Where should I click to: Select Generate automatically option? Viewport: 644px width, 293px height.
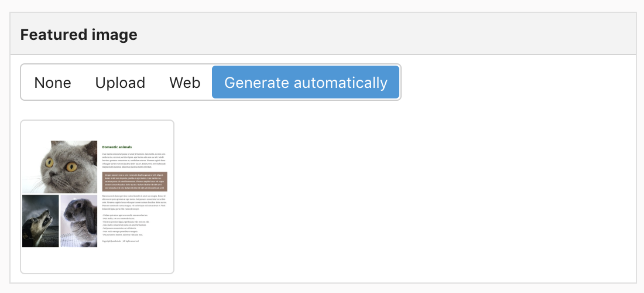(306, 83)
